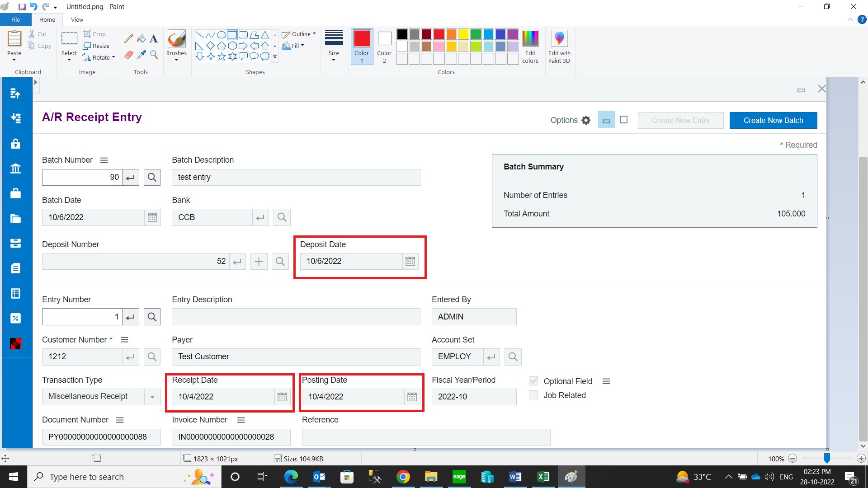Click the search icon next to Bank field

(281, 217)
